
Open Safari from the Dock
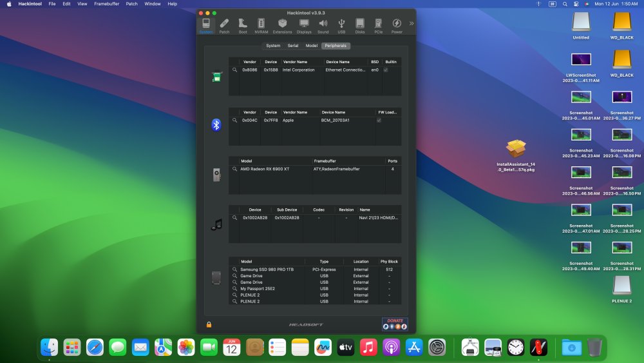click(95, 348)
